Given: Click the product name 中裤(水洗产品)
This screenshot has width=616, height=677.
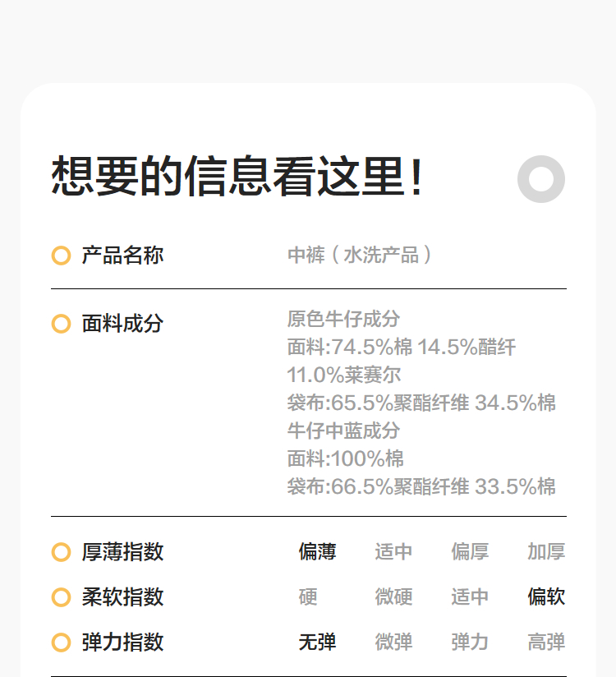Looking at the screenshot, I should click(360, 256).
